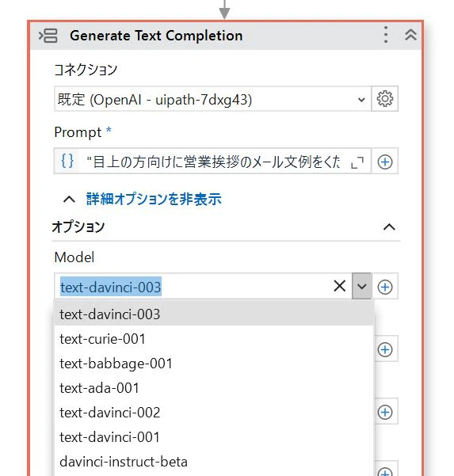This screenshot has width=454, height=476.
Task: Hide advanced options via 詳細オプションを非表示 link
Action: point(154,199)
